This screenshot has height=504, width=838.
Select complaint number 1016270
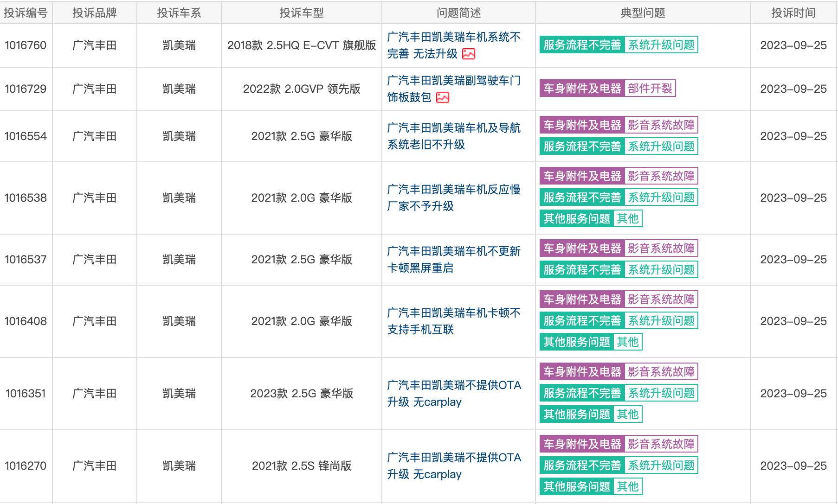26,466
